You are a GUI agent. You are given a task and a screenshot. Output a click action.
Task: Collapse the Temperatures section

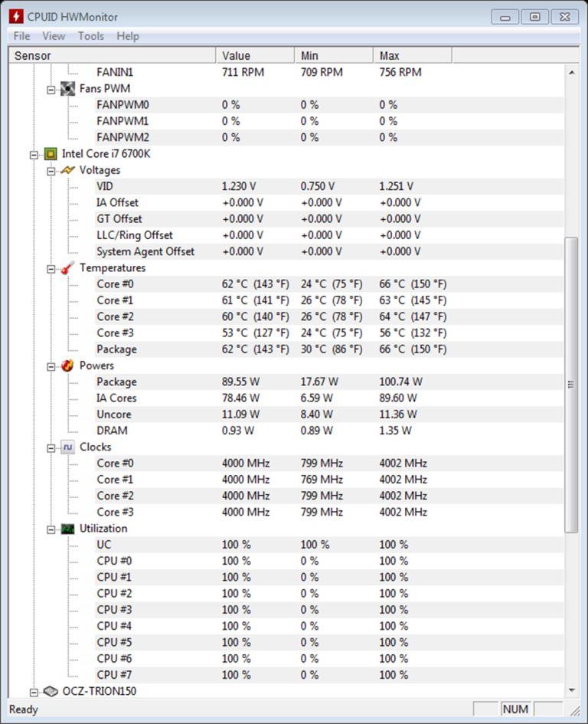51,269
